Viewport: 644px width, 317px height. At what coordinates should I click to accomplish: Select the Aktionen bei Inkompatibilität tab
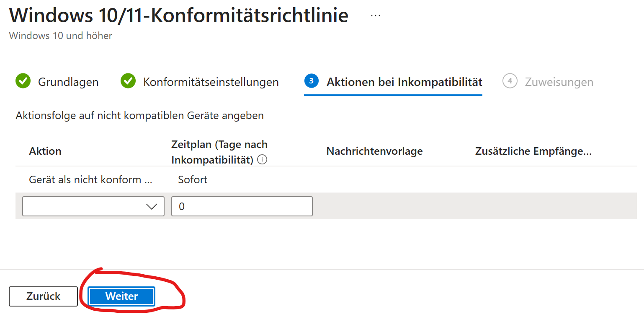[x=404, y=82]
